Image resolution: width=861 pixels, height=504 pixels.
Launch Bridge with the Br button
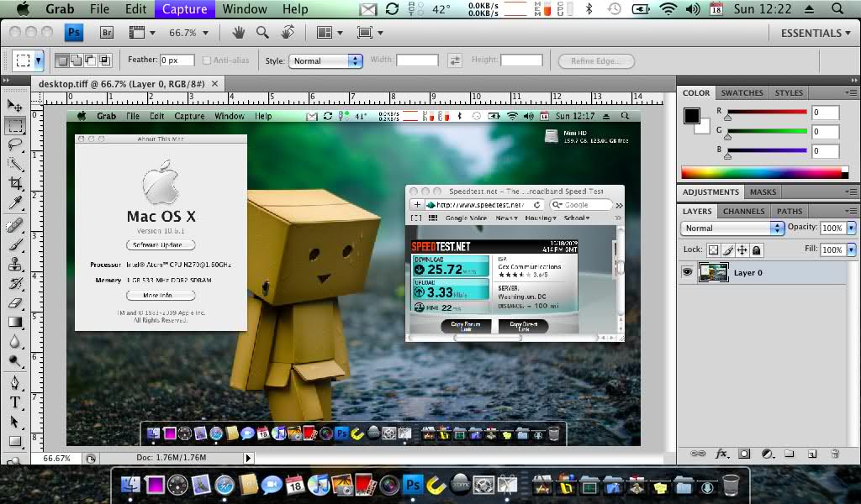(107, 33)
